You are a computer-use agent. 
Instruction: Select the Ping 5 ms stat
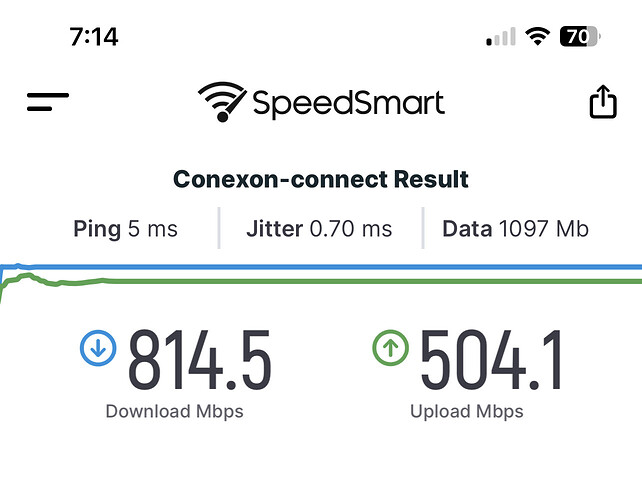click(x=125, y=229)
